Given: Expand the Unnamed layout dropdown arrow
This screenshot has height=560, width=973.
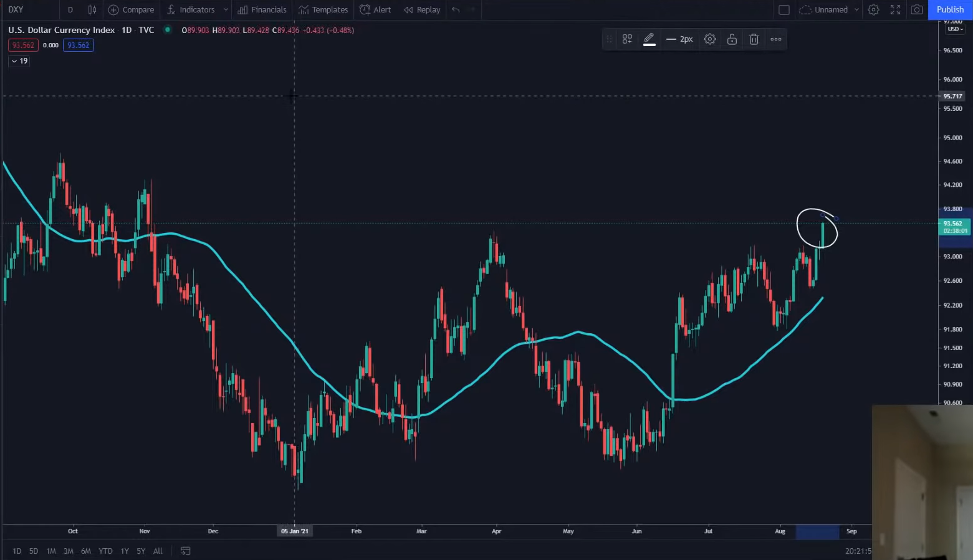Looking at the screenshot, I should 856,9.
